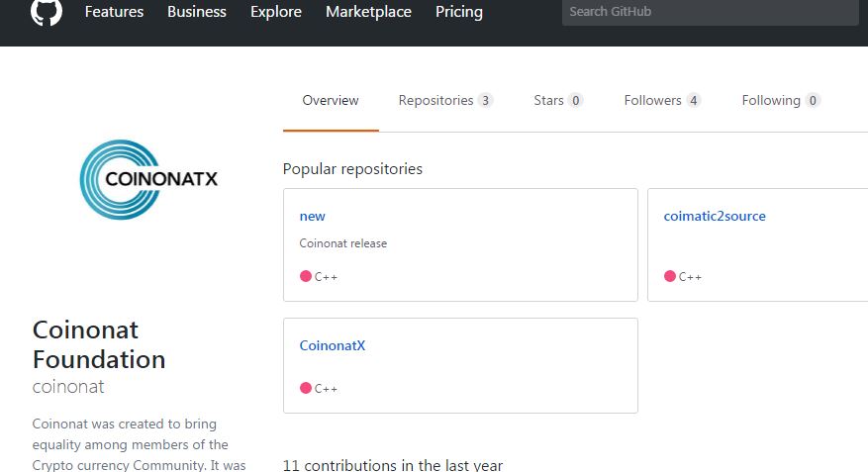This screenshot has height=472, width=868.
Task: Select the Repositories count badge showing 3
Action: 486,100
